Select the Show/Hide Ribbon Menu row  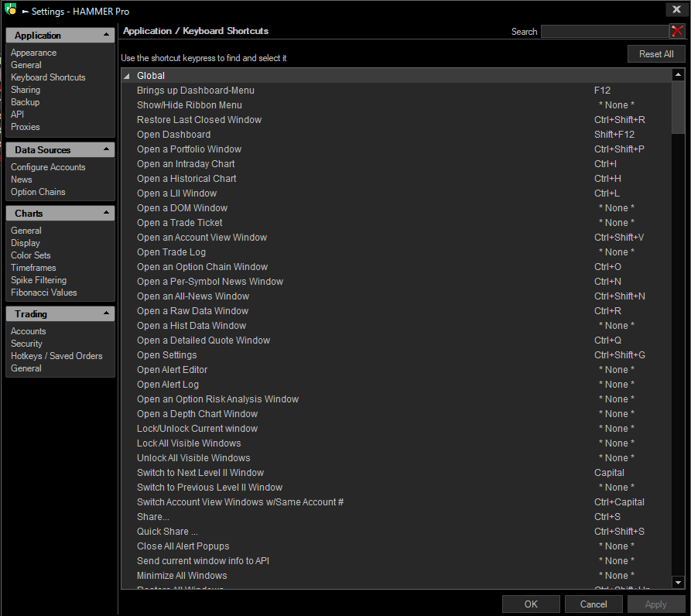click(x=397, y=105)
